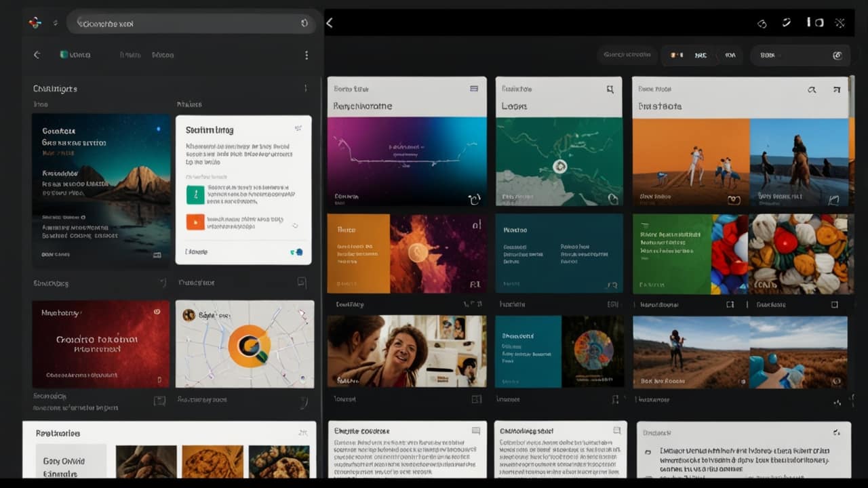Open the three-dot menu in left panel header
This screenshot has width=868, height=488.
click(307, 55)
